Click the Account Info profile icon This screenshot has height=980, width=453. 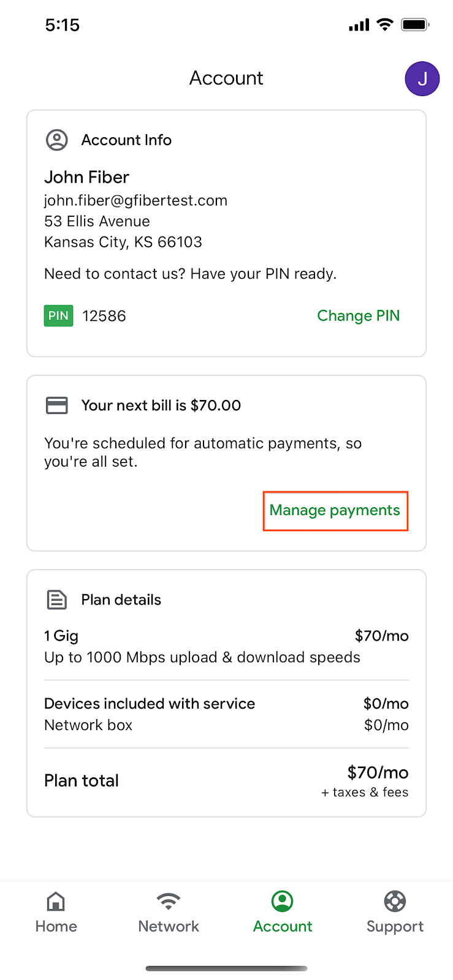click(x=57, y=140)
